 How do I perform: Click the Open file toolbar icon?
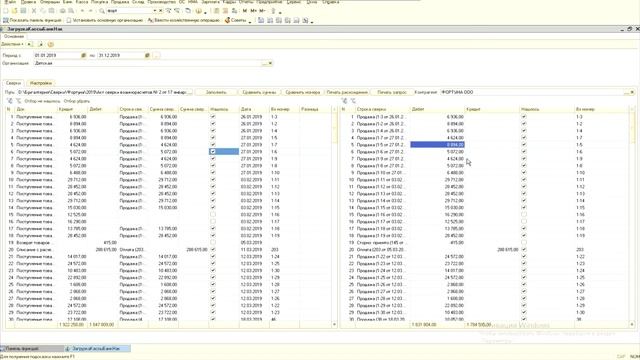pyautogui.click(x=14, y=11)
